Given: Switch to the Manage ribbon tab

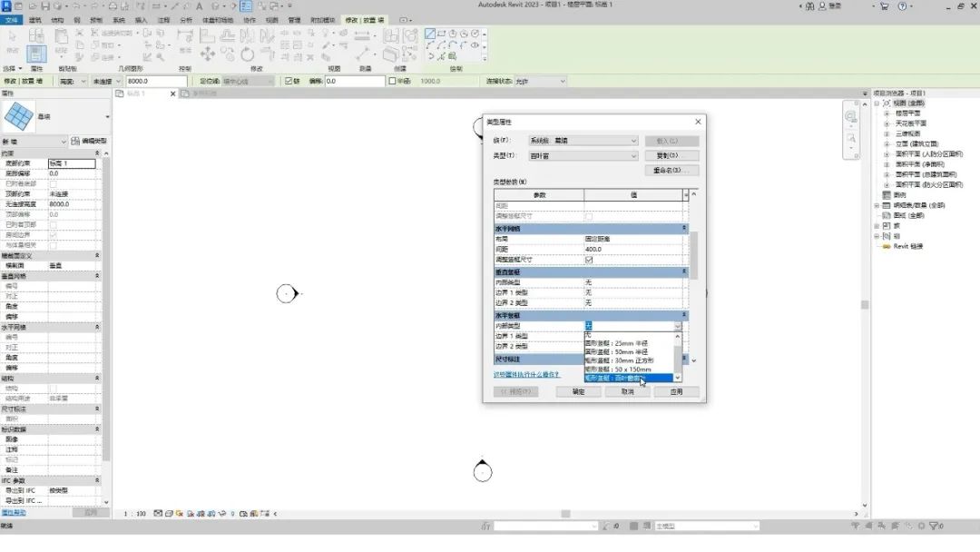Looking at the screenshot, I should click(294, 20).
